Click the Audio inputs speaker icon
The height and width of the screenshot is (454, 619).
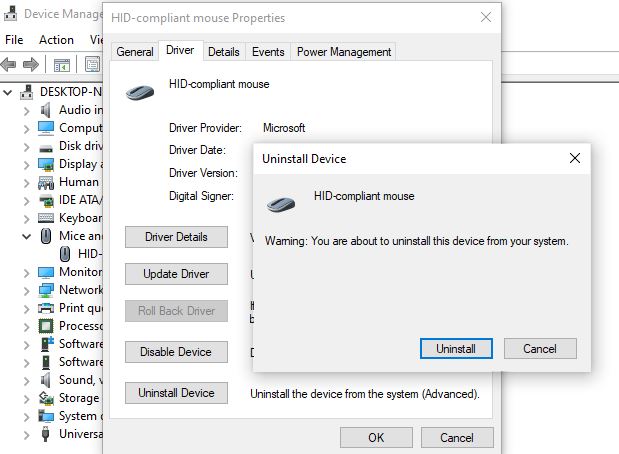pyautogui.click(x=46, y=110)
